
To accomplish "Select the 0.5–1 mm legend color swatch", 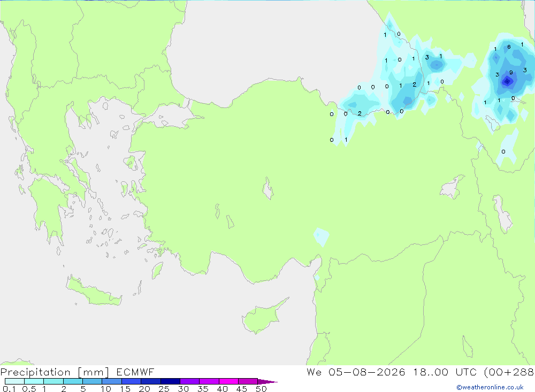I will pyautogui.click(x=34, y=381).
